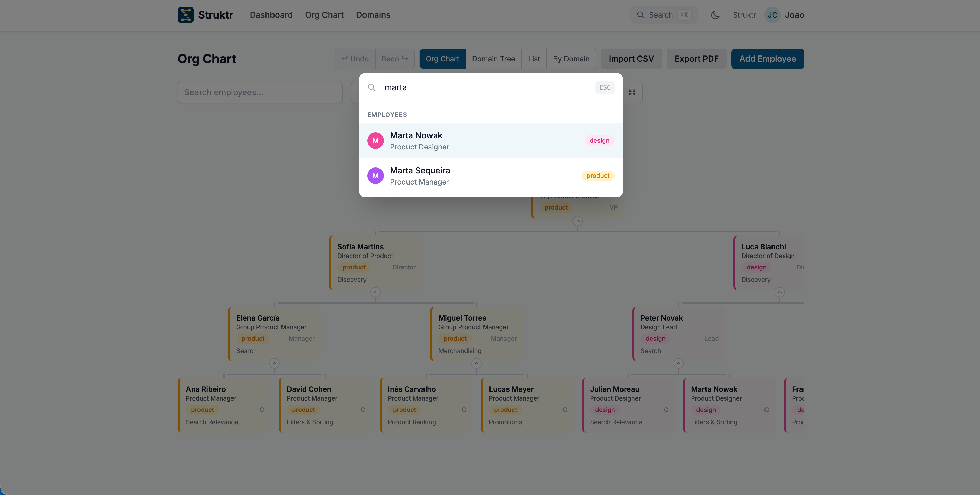This screenshot has width=980, height=495.
Task: Toggle dark mode with the moon icon
Action: (715, 15)
